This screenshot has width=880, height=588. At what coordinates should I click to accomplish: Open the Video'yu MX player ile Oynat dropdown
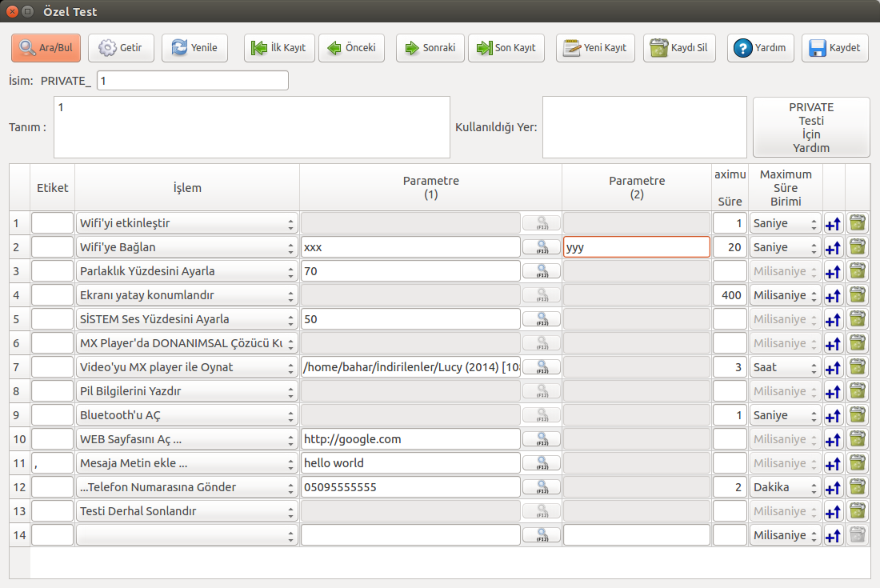[x=187, y=367]
